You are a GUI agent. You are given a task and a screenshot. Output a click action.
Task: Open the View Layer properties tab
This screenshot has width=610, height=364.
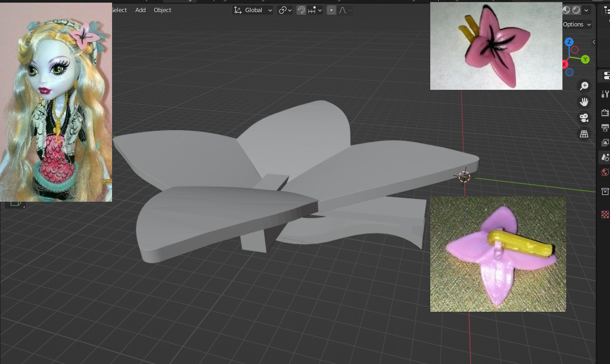[x=605, y=143]
